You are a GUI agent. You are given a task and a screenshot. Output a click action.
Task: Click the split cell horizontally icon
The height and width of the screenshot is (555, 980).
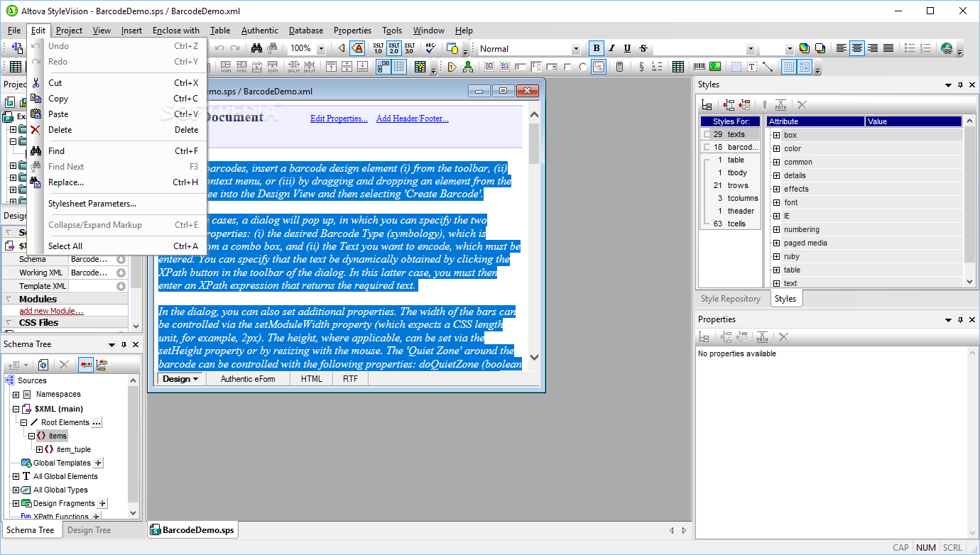pos(294,67)
